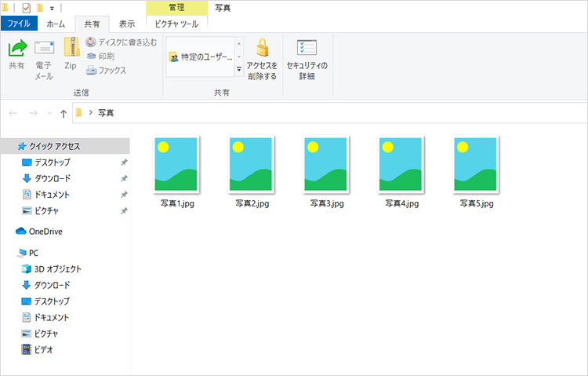Open OneDrive in the navigation pane
The width and height of the screenshot is (588, 376).
pyautogui.click(x=45, y=232)
